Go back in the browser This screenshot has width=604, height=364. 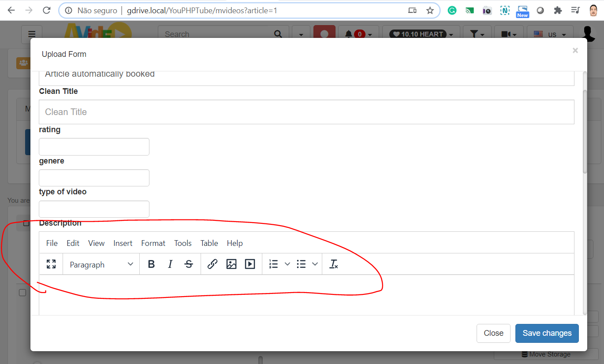pos(11,11)
